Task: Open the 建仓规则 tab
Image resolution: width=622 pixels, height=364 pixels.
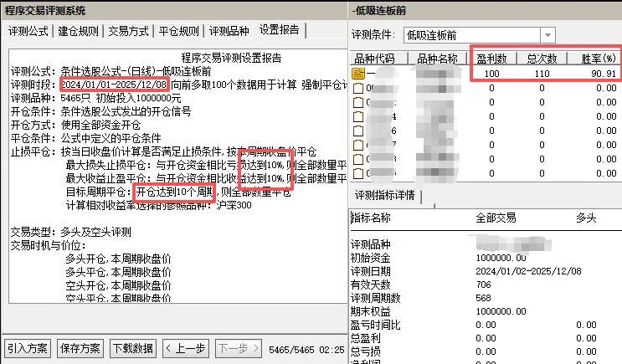Action: tap(78, 31)
